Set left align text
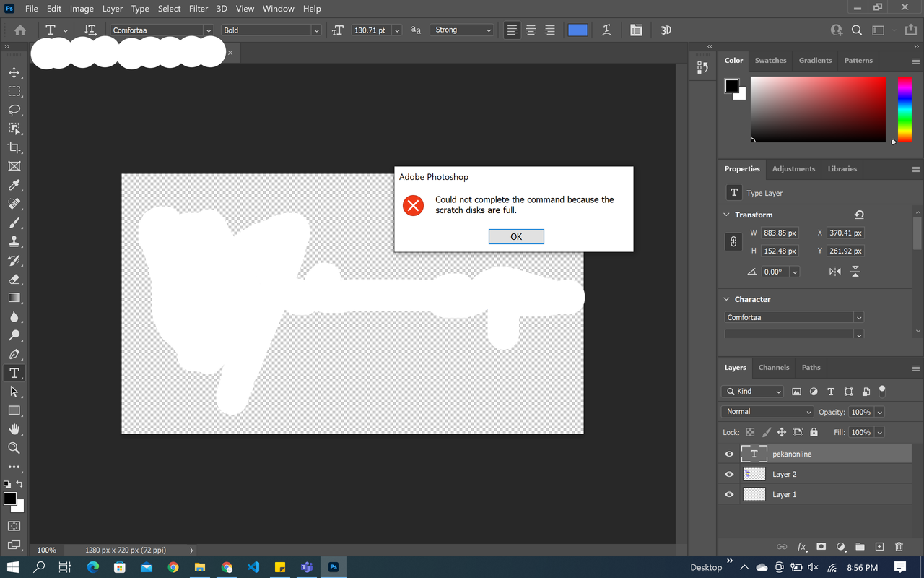This screenshot has height=578, width=924. tap(512, 30)
